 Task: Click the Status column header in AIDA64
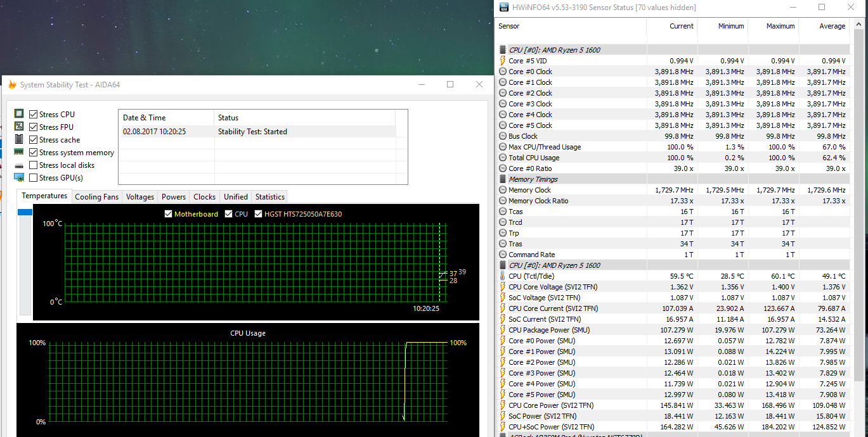point(304,118)
